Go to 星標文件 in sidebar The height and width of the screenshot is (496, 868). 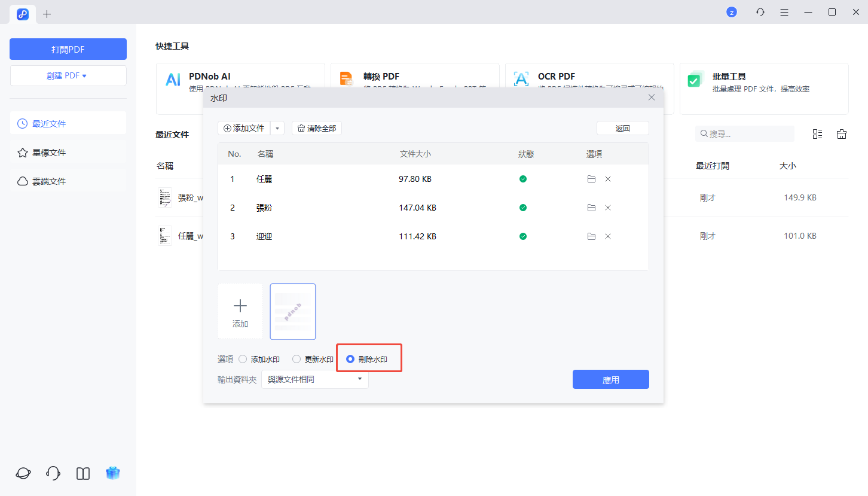click(49, 153)
